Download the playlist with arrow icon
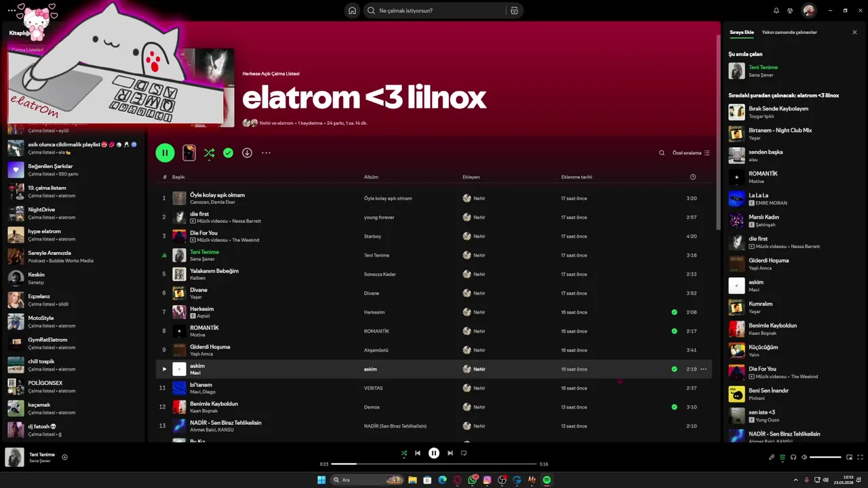Viewport: 868px width, 488px height. click(x=247, y=152)
